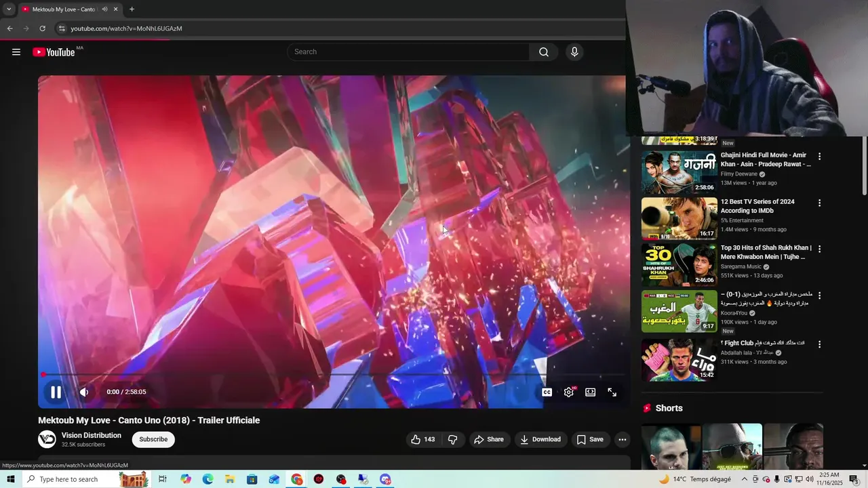Screen dimensions: 868x488
Task: Like the video with thumbs up
Action: click(422, 440)
